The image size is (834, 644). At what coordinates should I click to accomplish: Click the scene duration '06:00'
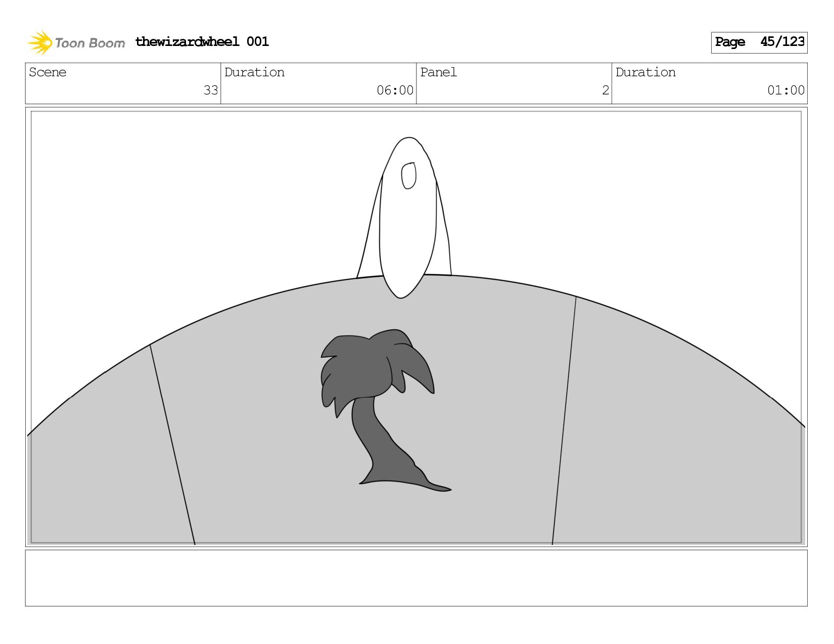(395, 90)
